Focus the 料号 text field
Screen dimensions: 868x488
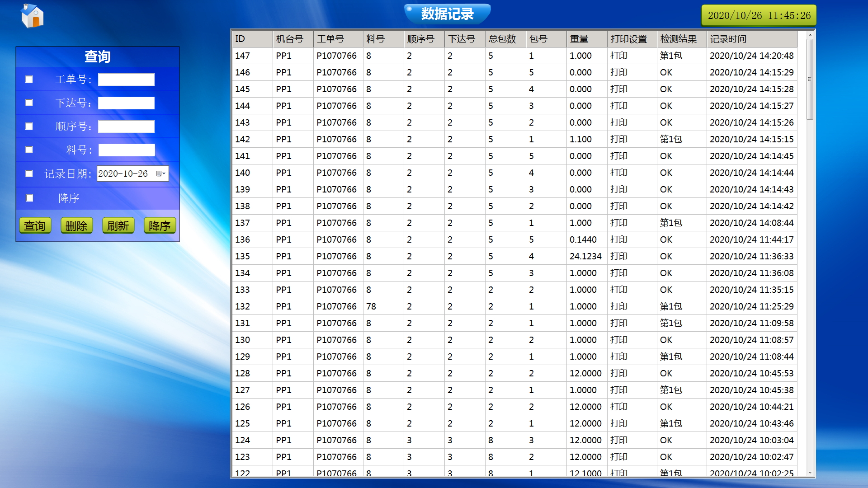(127, 150)
